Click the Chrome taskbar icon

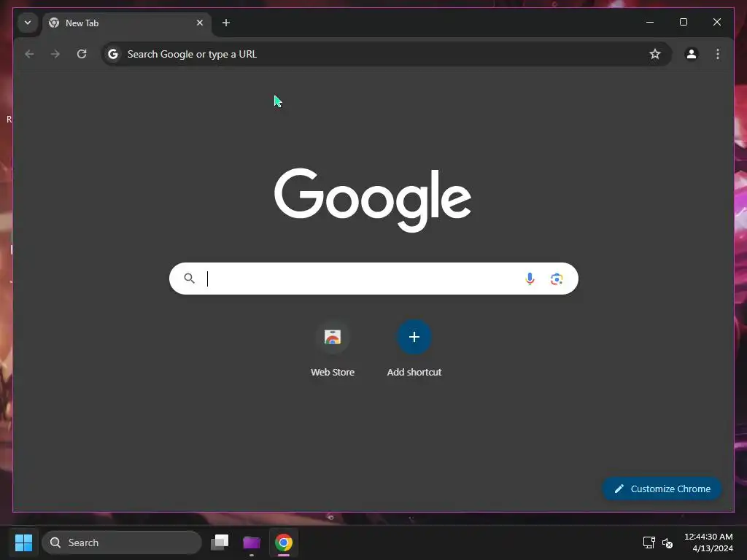(x=284, y=542)
